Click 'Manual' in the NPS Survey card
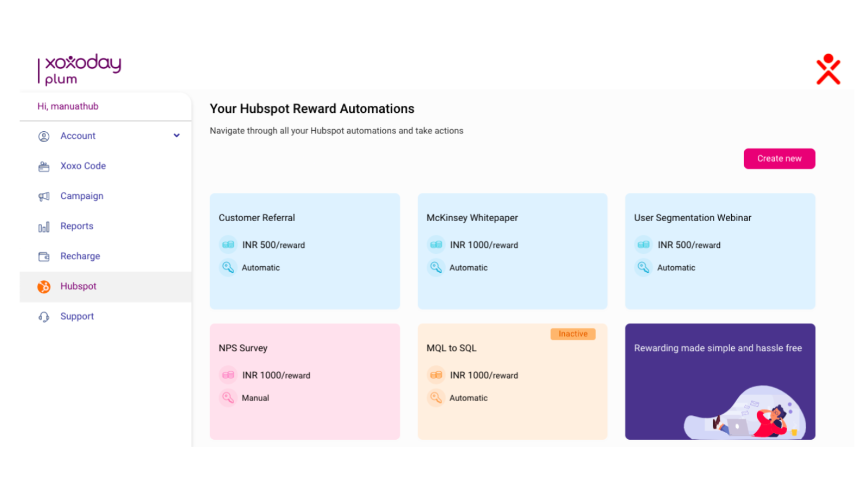Image resolution: width=868 pixels, height=488 pixels. [x=255, y=398]
